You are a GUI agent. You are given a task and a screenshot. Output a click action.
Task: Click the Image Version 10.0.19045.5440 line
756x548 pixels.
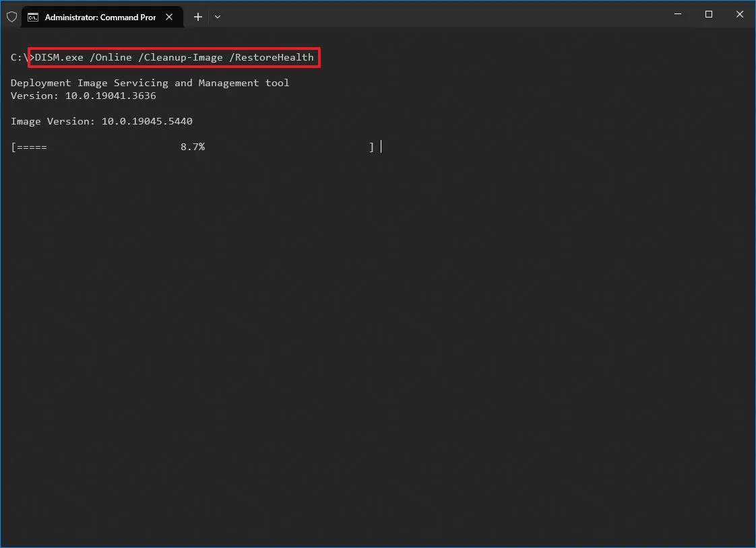click(101, 121)
